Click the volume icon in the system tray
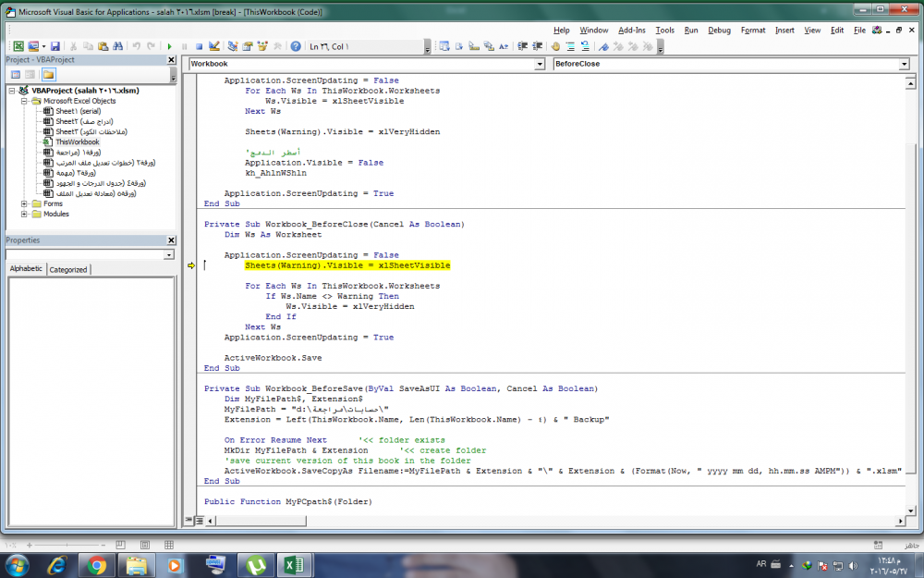The image size is (924, 578). point(853,566)
